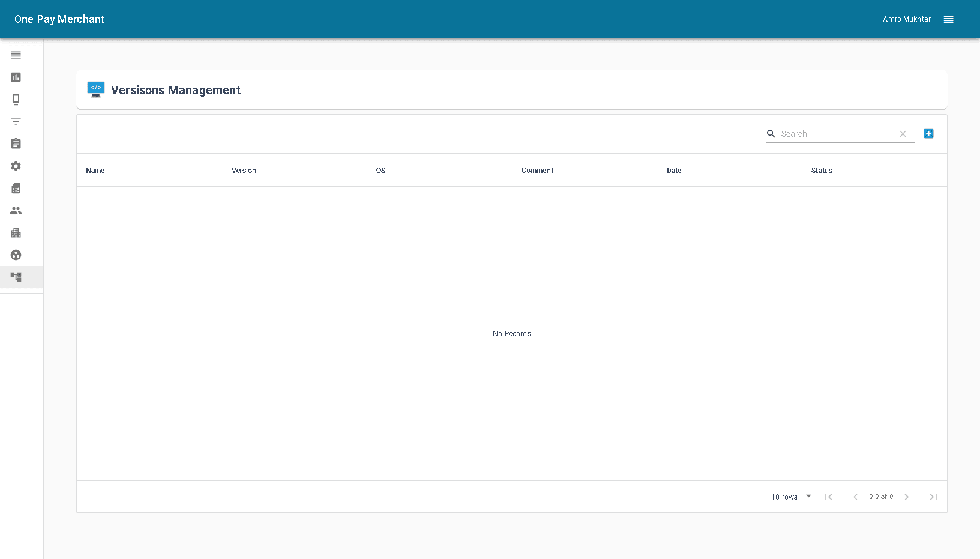This screenshot has width=980, height=559.
Task: Click the steering wheel sidebar icon
Action: 16,255
